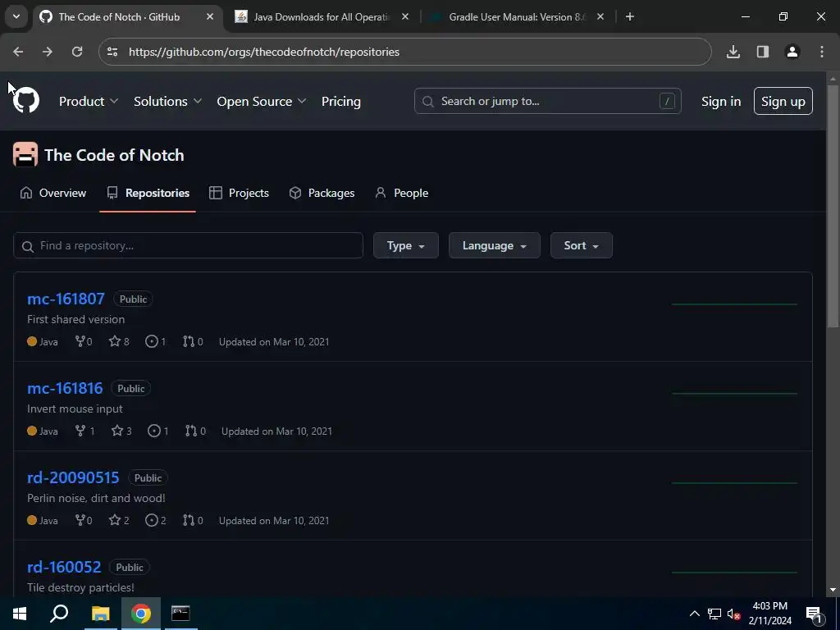Switch to Gradle User Manual tab
Image resolution: width=840 pixels, height=630 pixels.
[x=517, y=16]
